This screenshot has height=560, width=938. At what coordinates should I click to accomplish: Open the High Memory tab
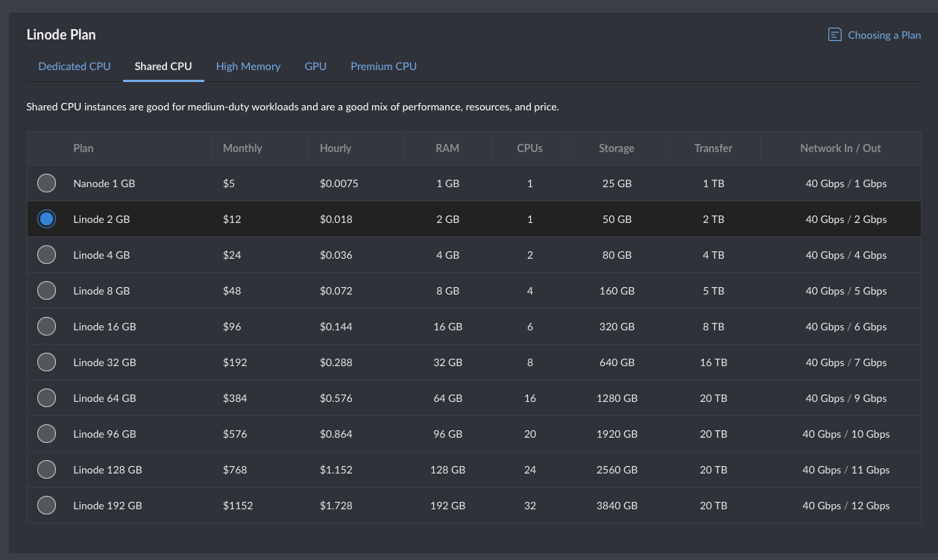(248, 66)
